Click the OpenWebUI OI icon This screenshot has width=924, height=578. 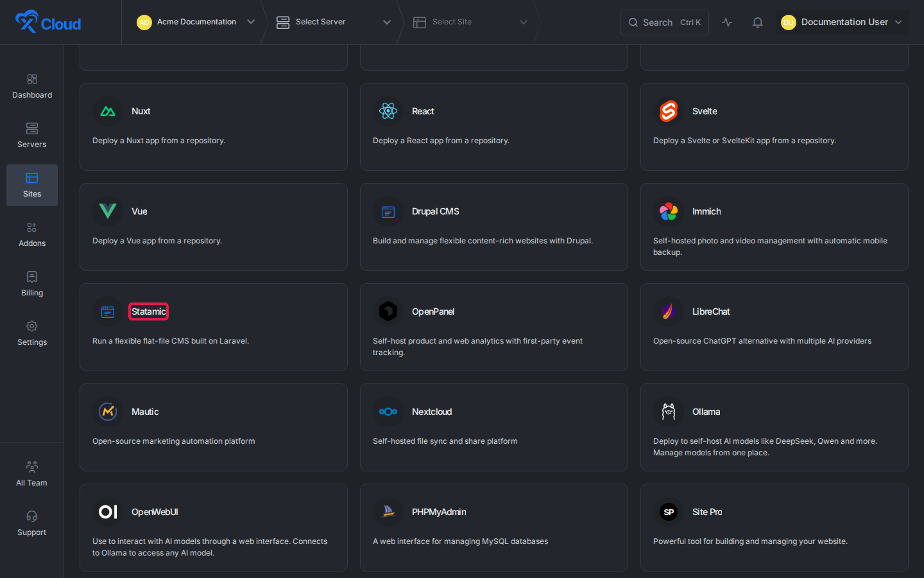[x=108, y=512]
